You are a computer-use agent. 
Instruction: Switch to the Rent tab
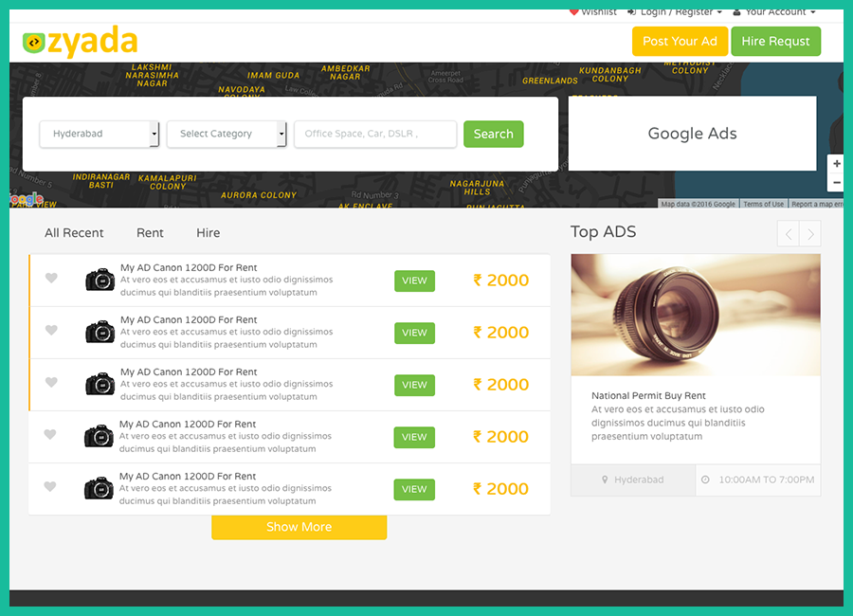(x=150, y=233)
